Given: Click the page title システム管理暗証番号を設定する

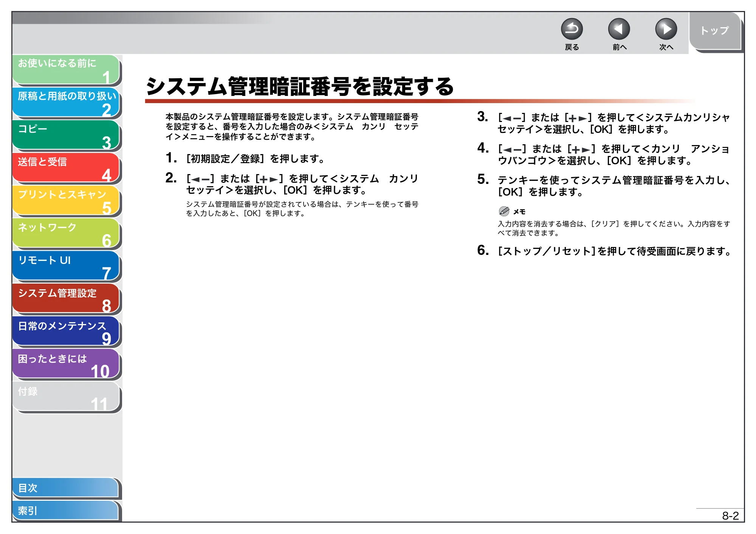Looking at the screenshot, I should click(x=300, y=86).
